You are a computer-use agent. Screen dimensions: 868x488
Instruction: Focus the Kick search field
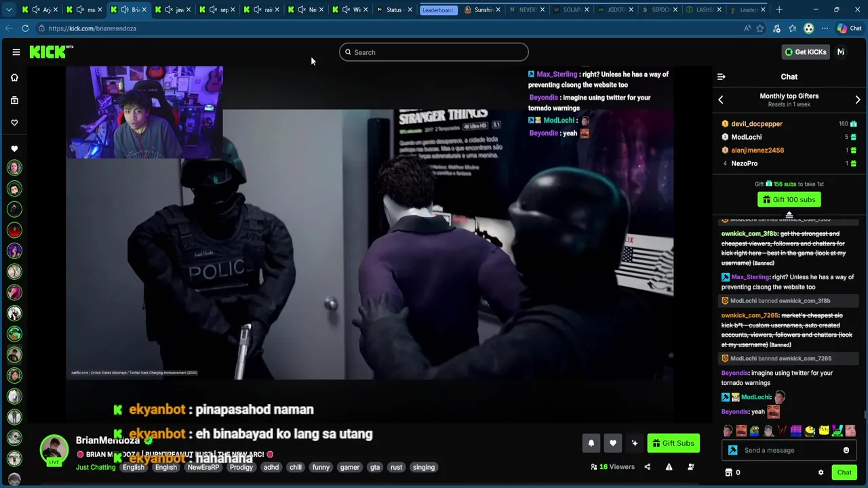click(x=434, y=52)
